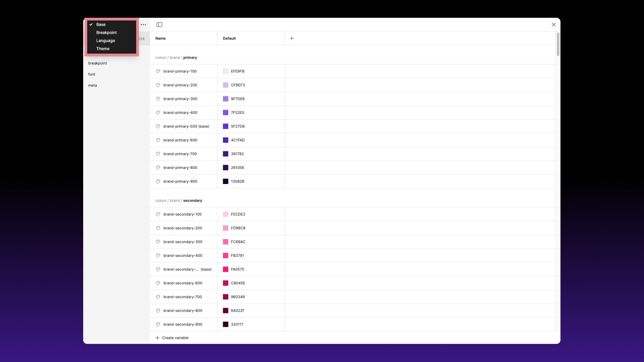The height and width of the screenshot is (362, 644).
Task: Click the FA0575 pink color swatch
Action: tap(225, 269)
